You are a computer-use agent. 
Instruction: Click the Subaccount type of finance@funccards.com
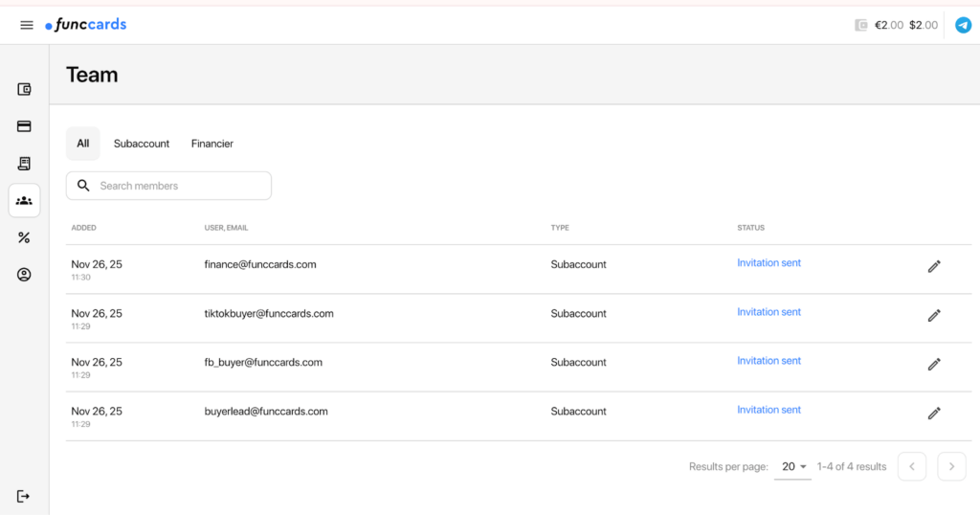578,264
